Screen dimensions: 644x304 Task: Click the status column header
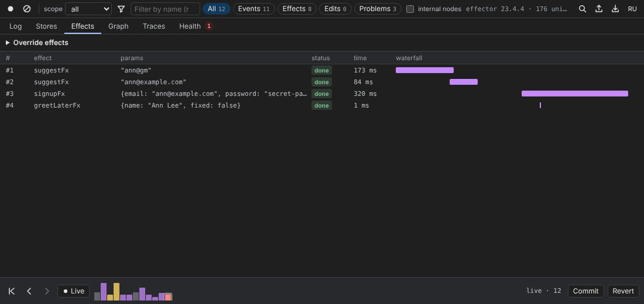pyautogui.click(x=321, y=58)
